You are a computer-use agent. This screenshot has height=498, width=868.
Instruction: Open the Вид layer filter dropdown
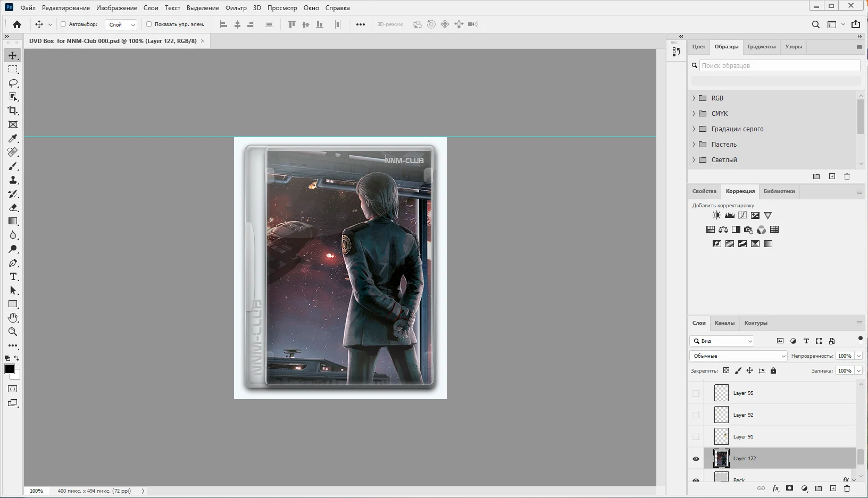[722, 341]
